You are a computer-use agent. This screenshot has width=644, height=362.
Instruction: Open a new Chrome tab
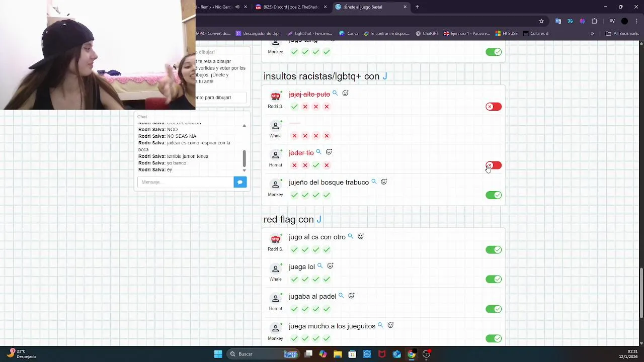(417, 7)
